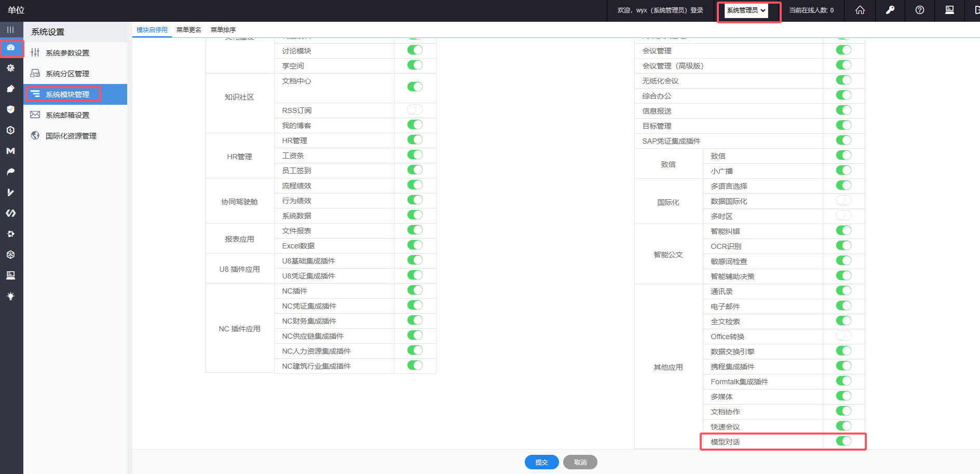Turn off the 工资条 switch
980x474 pixels.
(x=415, y=155)
